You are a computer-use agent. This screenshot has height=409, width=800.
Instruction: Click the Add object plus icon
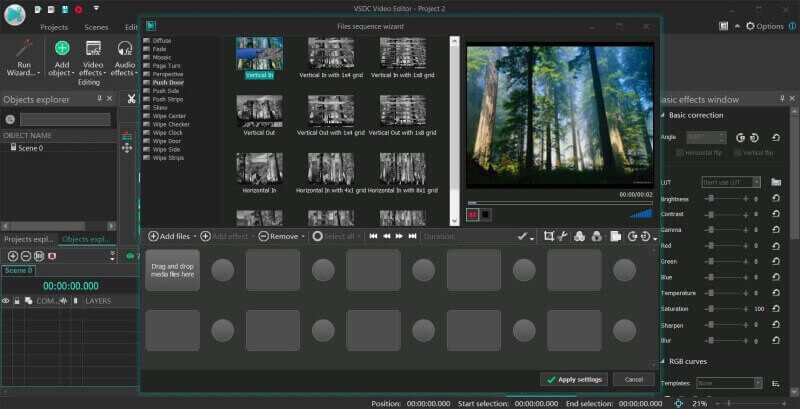click(62, 47)
